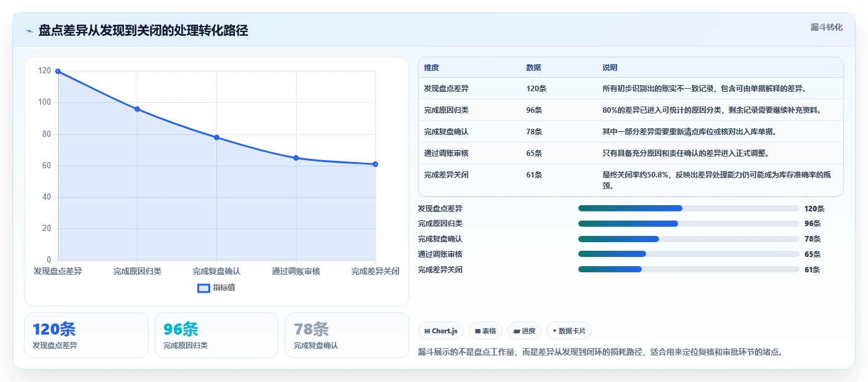
Task: Select the chart point for 发现盘点差异
Action: [x=58, y=71]
